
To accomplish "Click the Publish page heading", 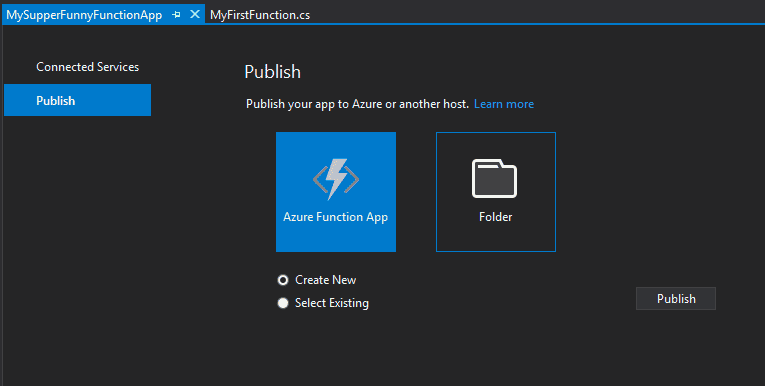I will tap(272, 72).
